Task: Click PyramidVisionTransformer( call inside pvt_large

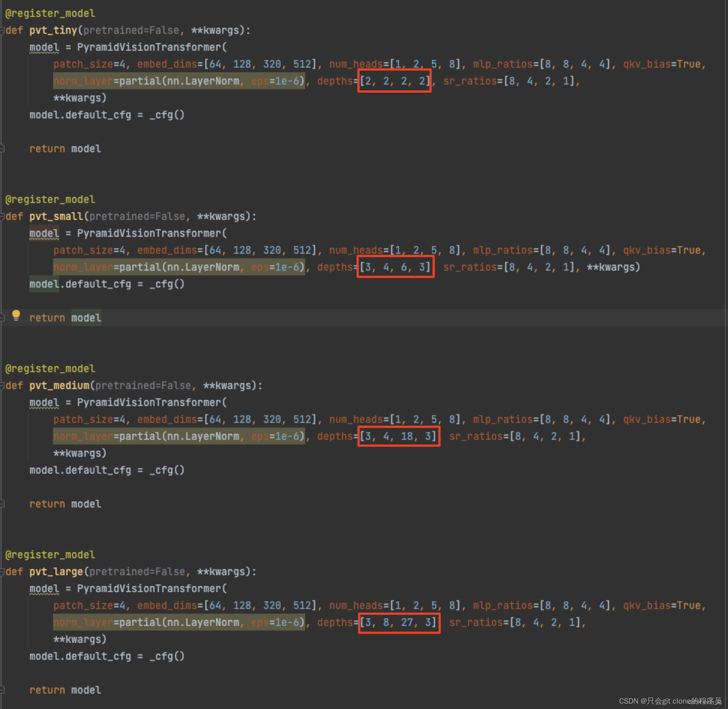Action: point(152,589)
